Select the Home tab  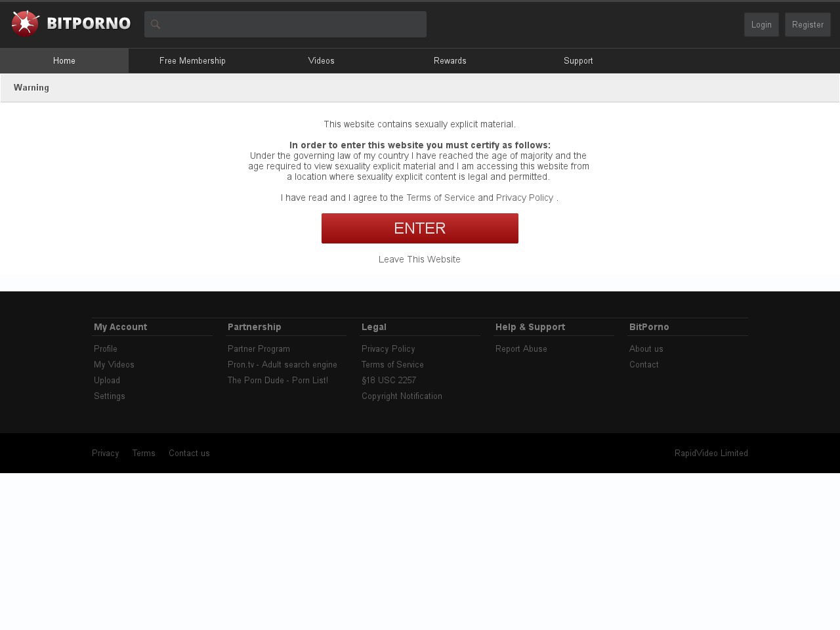tap(64, 60)
